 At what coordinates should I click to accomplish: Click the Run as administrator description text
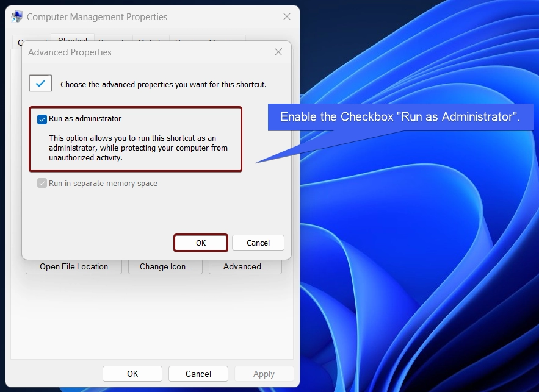138,148
